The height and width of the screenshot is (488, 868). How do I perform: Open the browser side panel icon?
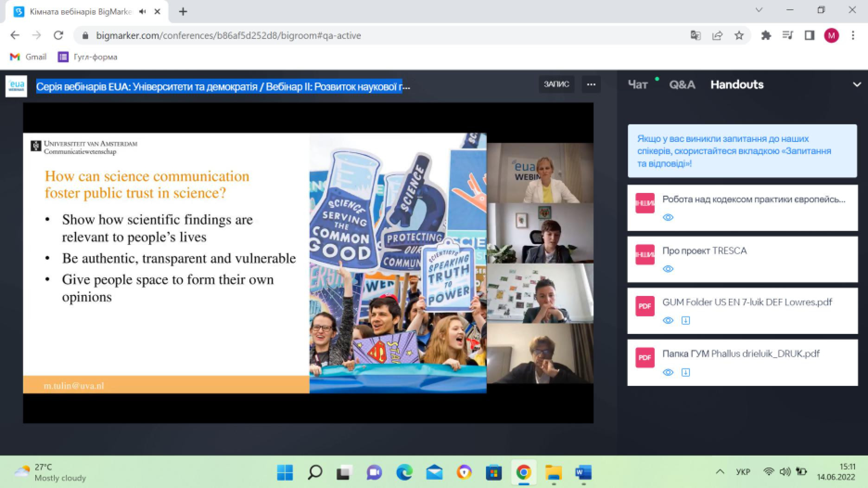pyautogui.click(x=810, y=36)
